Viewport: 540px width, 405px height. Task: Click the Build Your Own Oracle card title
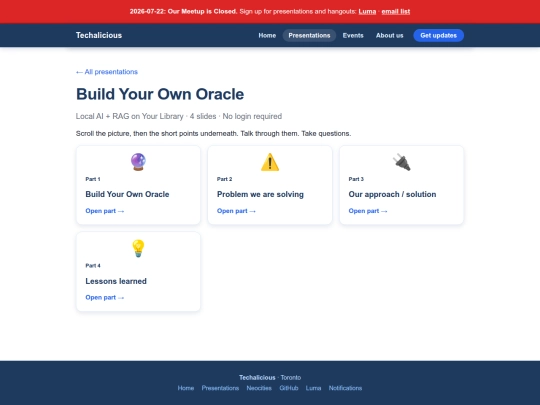127,194
